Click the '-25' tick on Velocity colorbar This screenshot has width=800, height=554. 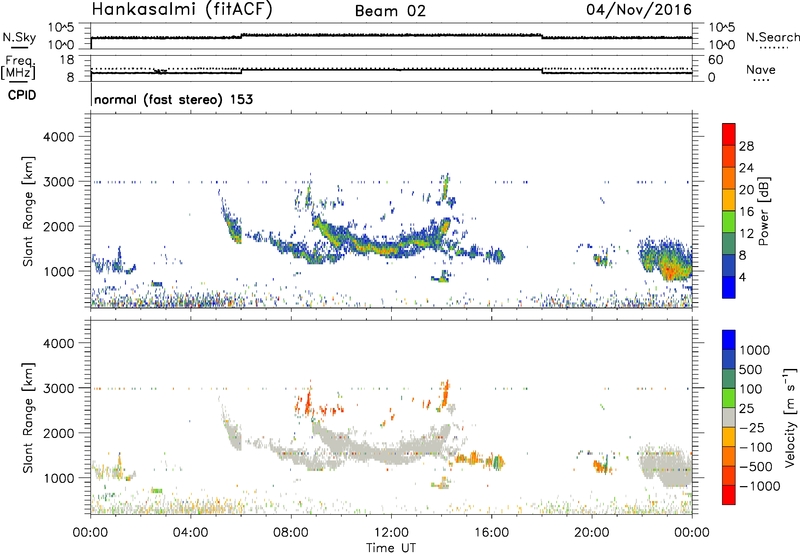755,427
